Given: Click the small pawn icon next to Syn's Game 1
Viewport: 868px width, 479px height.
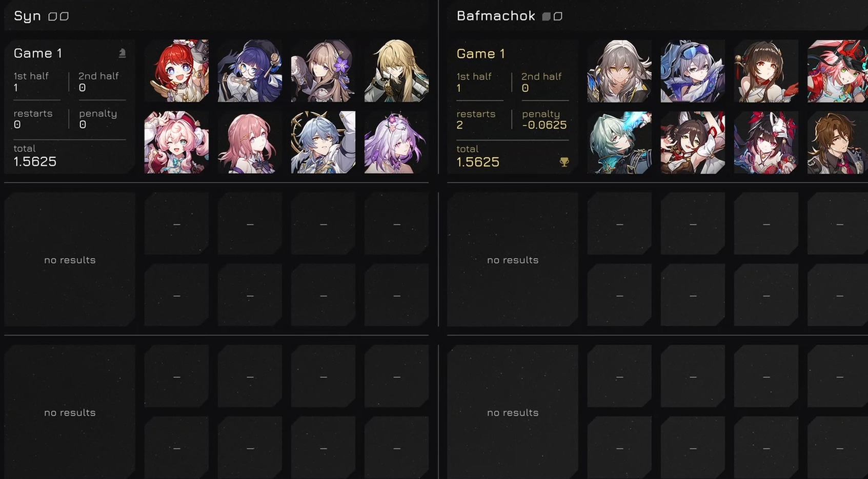Looking at the screenshot, I should pyautogui.click(x=122, y=53).
